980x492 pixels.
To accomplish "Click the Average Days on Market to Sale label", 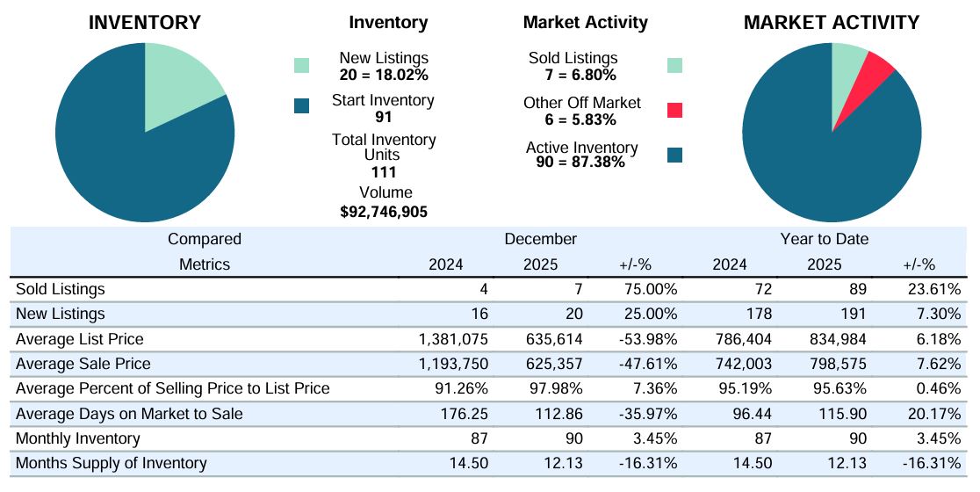I will click(129, 414).
